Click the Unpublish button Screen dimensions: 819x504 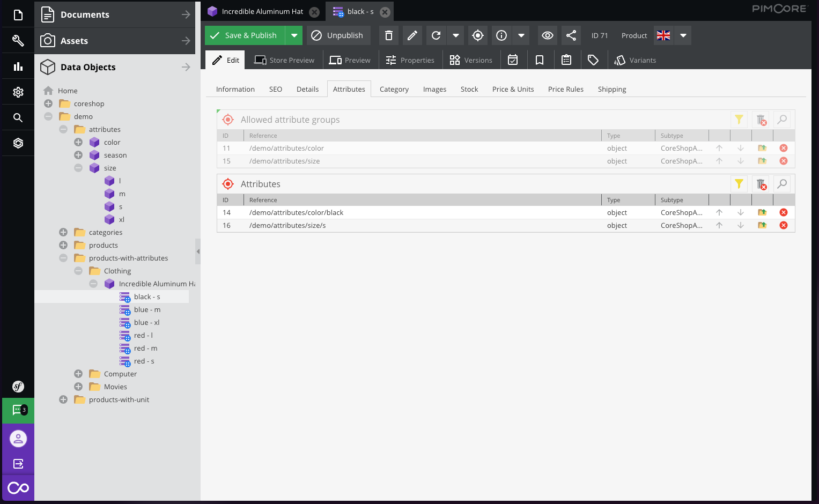coord(338,35)
